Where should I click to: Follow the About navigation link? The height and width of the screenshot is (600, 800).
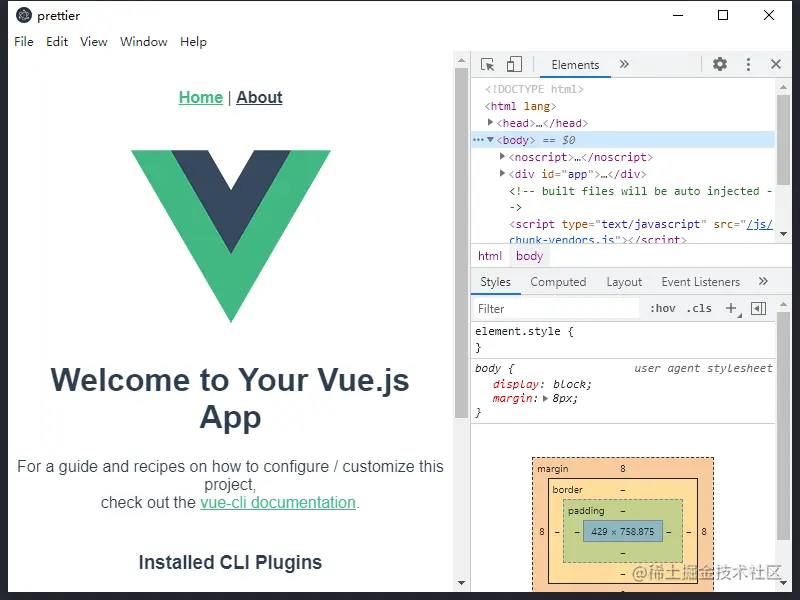[259, 97]
